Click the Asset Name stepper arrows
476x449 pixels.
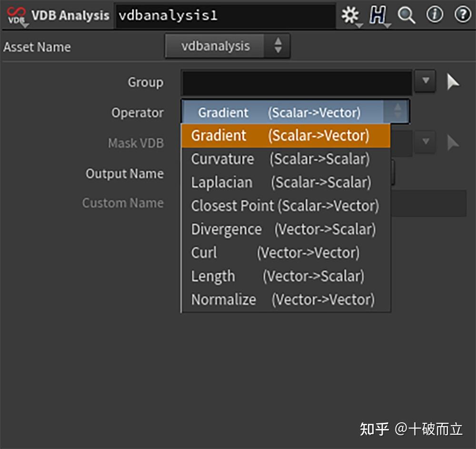pyautogui.click(x=278, y=46)
